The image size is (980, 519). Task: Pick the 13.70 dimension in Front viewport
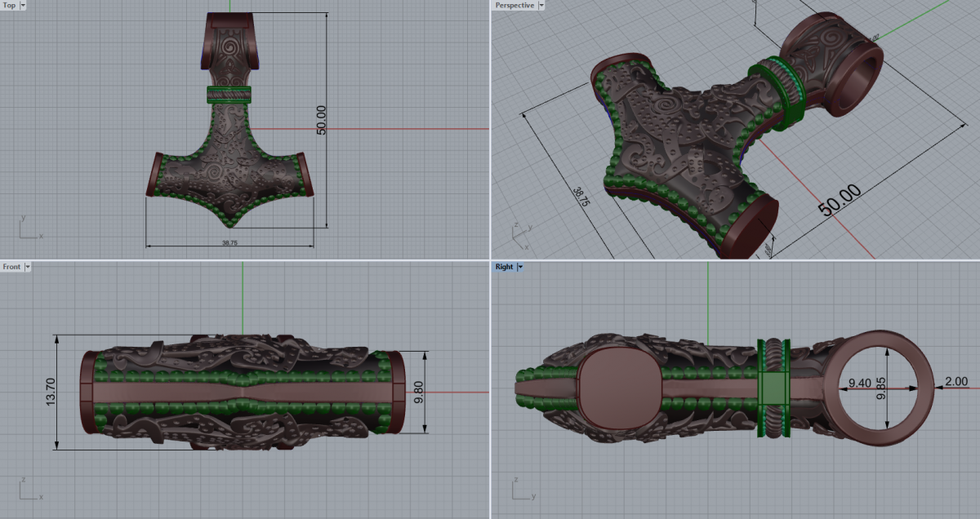51,392
